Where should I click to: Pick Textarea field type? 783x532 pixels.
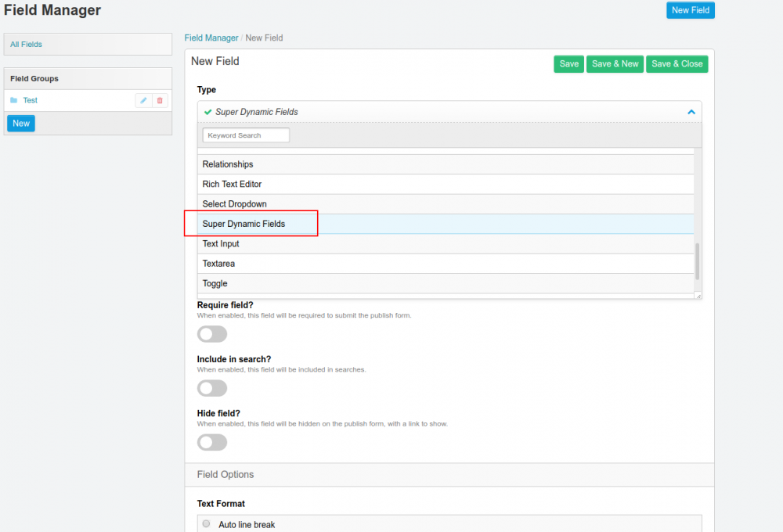tap(446, 264)
